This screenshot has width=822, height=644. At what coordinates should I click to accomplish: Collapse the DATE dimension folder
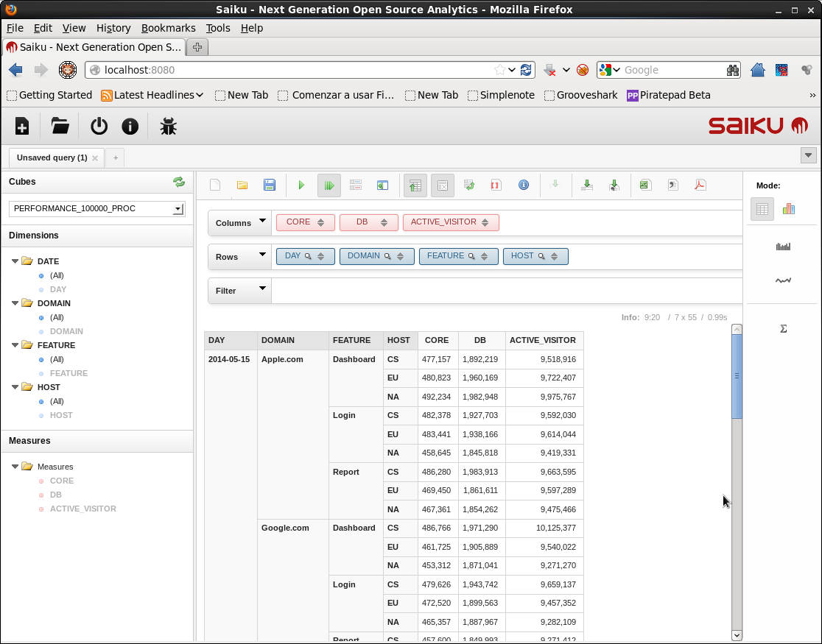pos(15,261)
